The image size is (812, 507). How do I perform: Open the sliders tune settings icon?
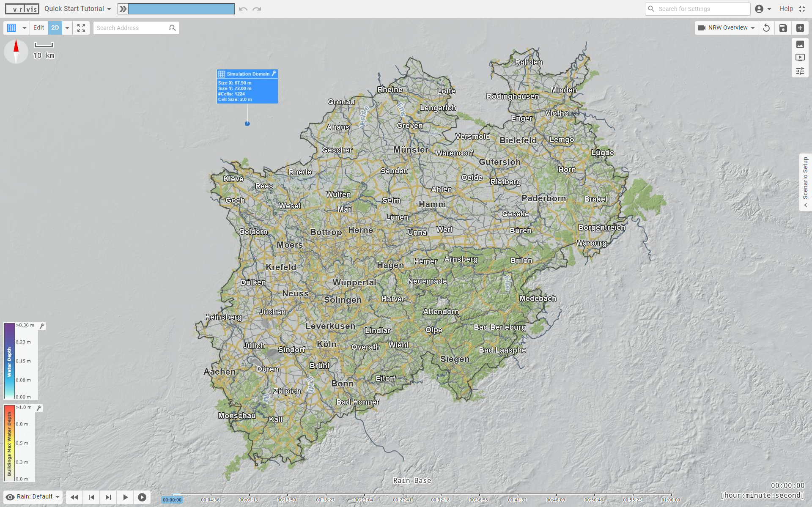(x=800, y=71)
